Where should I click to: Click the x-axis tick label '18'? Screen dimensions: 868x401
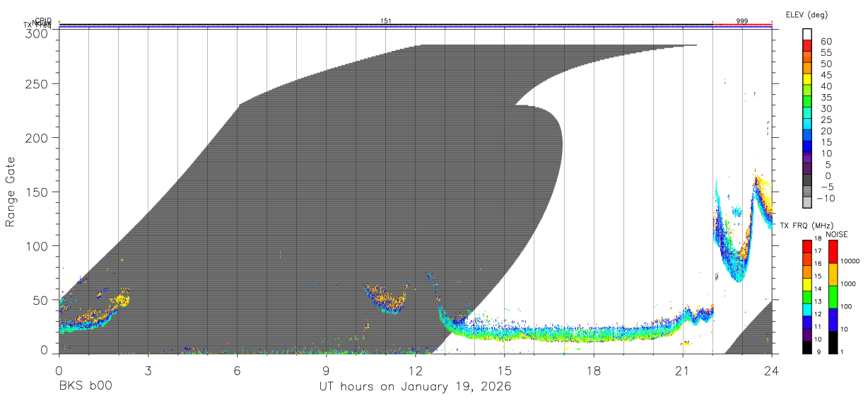pyautogui.click(x=593, y=370)
